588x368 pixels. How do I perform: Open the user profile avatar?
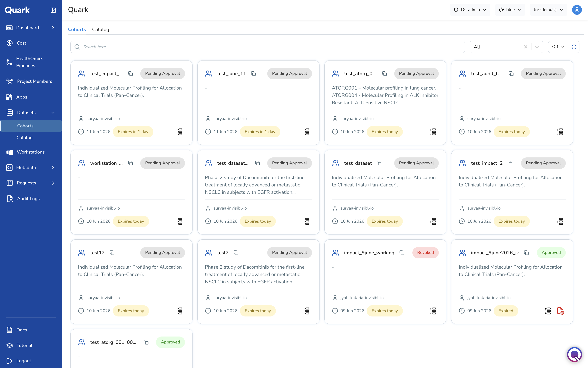pos(577,10)
